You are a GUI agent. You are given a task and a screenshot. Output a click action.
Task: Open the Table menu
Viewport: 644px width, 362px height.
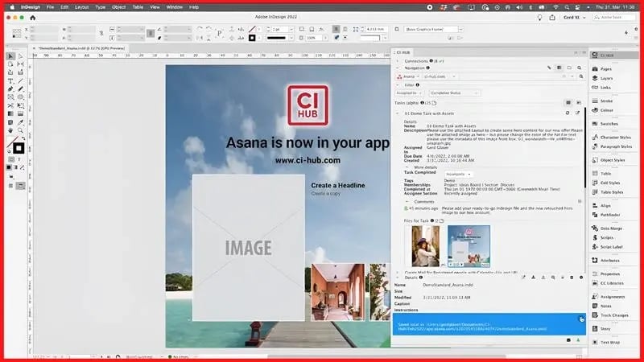(x=138, y=7)
